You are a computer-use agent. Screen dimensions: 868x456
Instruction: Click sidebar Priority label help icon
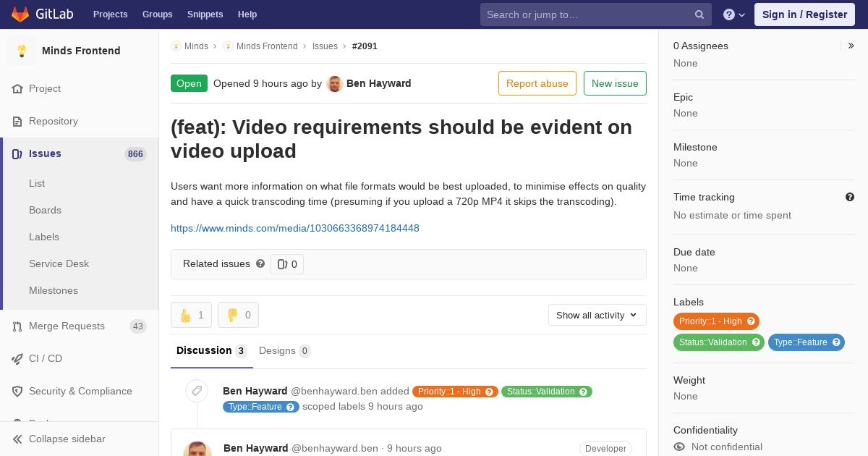point(751,321)
